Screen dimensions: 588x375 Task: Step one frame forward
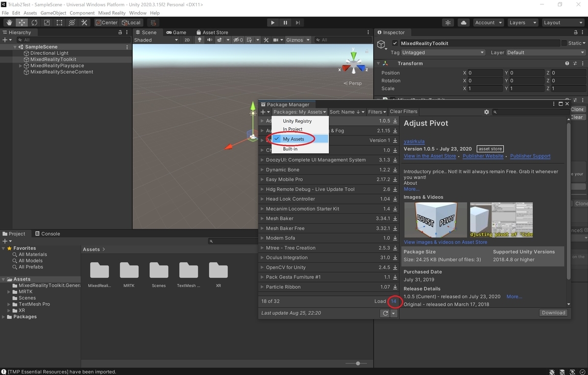(x=297, y=23)
